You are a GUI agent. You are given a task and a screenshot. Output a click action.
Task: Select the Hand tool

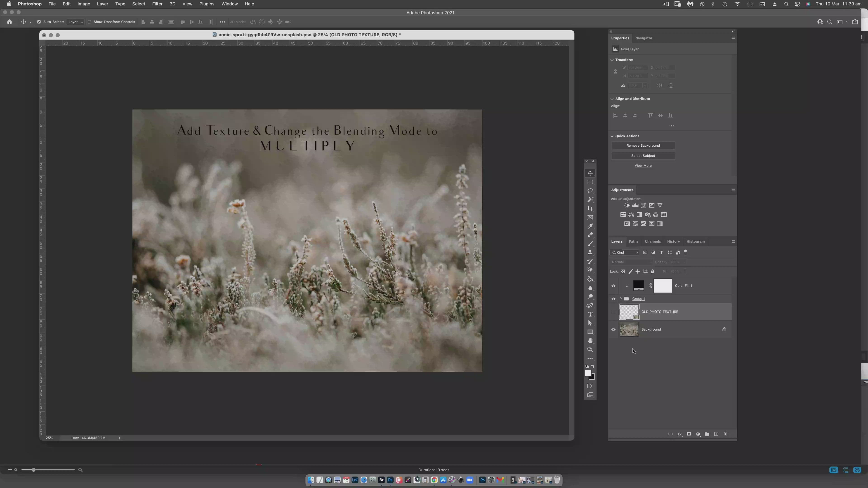[590, 340]
